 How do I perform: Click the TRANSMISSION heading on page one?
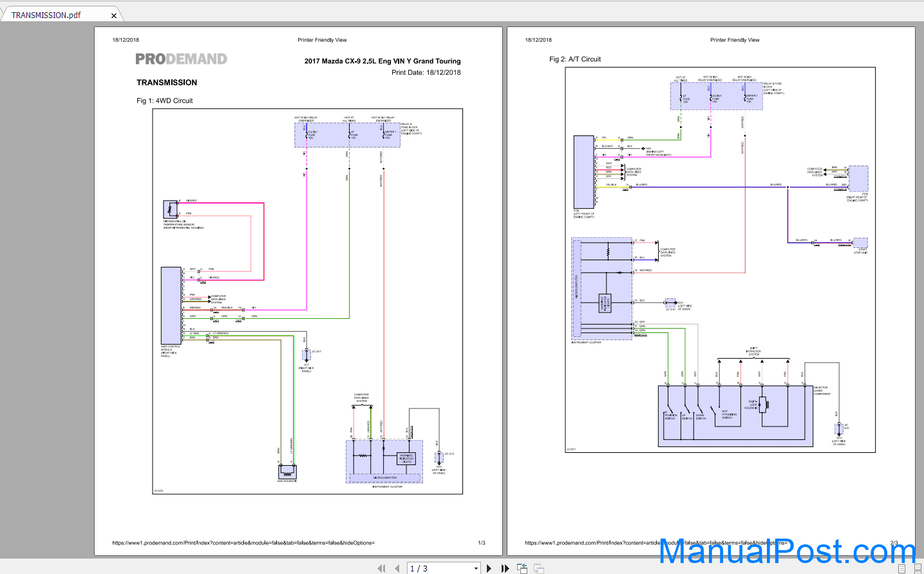pos(167,82)
